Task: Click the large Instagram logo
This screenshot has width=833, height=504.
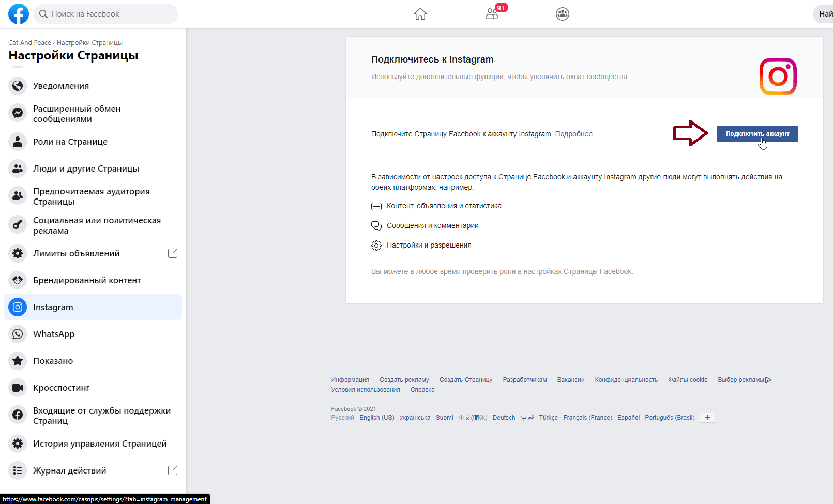Action: pos(778,77)
